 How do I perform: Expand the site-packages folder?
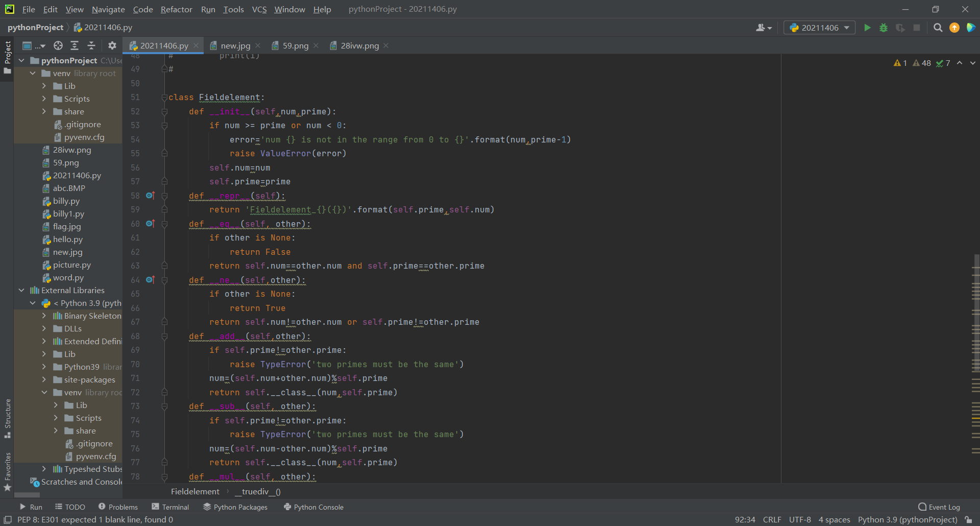click(x=44, y=379)
